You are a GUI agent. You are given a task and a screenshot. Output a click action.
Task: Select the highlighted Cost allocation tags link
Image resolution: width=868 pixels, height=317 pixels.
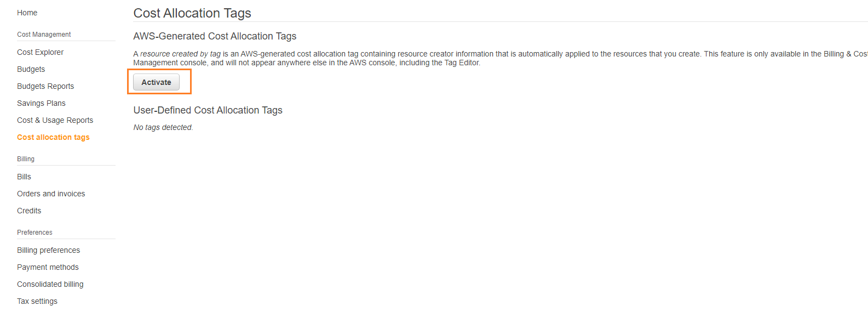[53, 137]
